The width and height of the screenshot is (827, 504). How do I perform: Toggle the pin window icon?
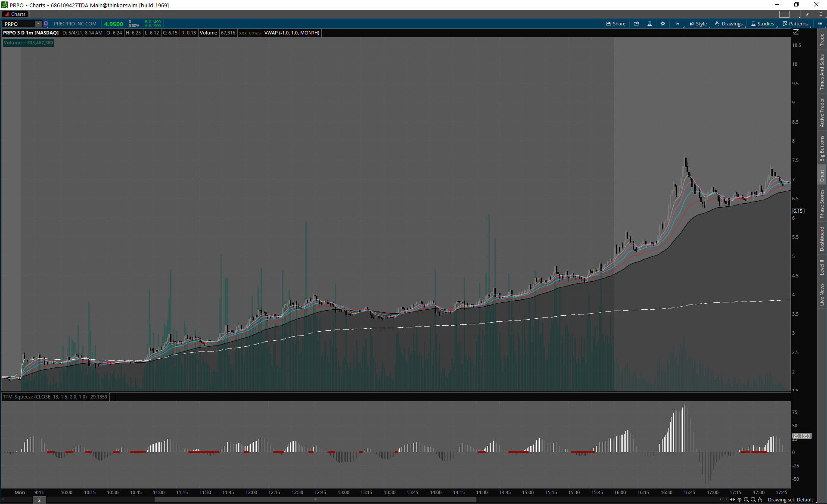[x=808, y=14]
